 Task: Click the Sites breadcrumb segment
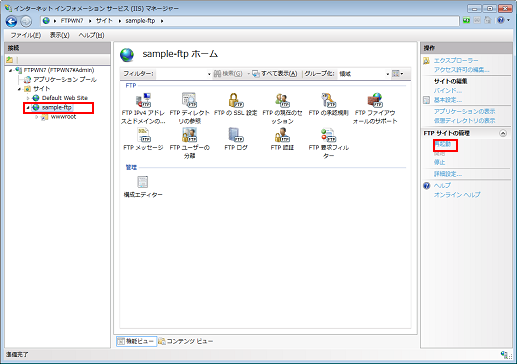coord(104,21)
